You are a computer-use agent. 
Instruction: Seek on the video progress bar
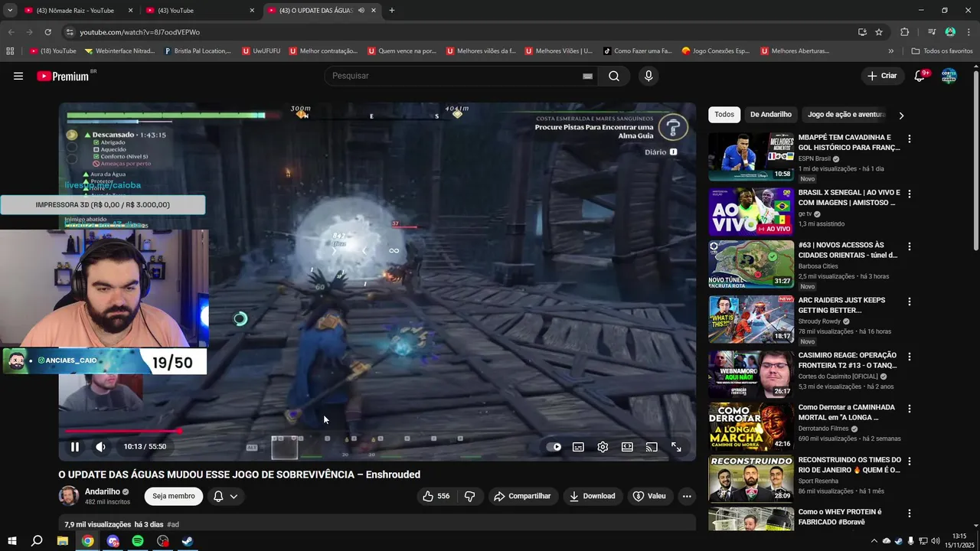tap(377, 431)
